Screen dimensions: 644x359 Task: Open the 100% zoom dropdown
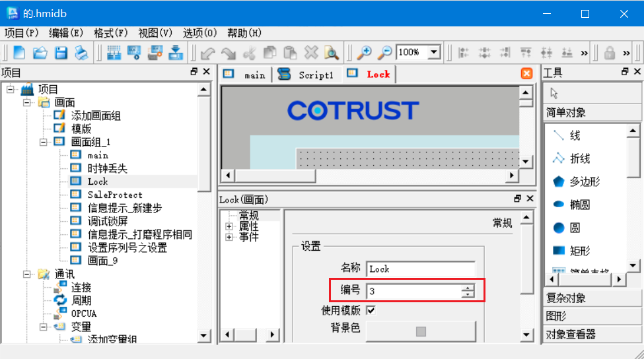[x=434, y=52]
